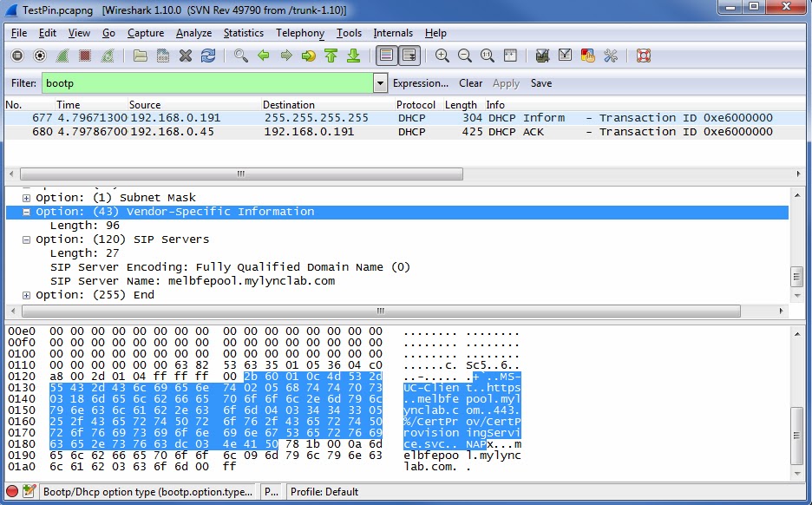Go to packet number icon
The width and height of the screenshot is (812, 505).
[309, 56]
